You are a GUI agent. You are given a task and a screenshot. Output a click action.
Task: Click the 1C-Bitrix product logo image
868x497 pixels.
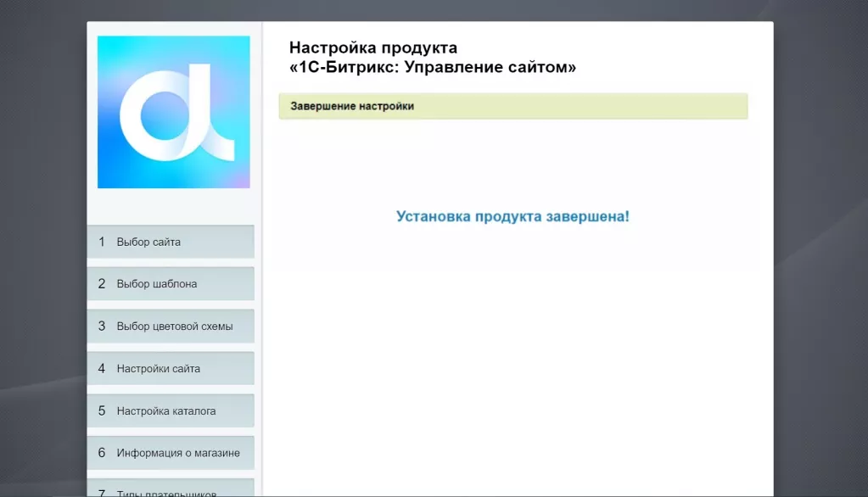(x=174, y=112)
